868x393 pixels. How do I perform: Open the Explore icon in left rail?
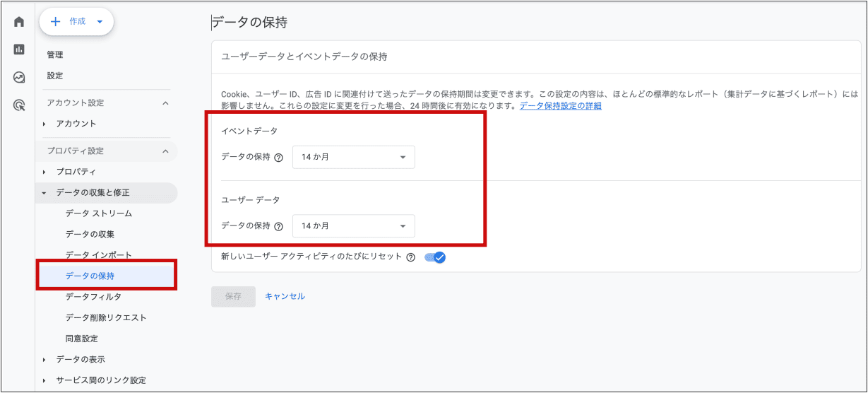[x=19, y=78]
